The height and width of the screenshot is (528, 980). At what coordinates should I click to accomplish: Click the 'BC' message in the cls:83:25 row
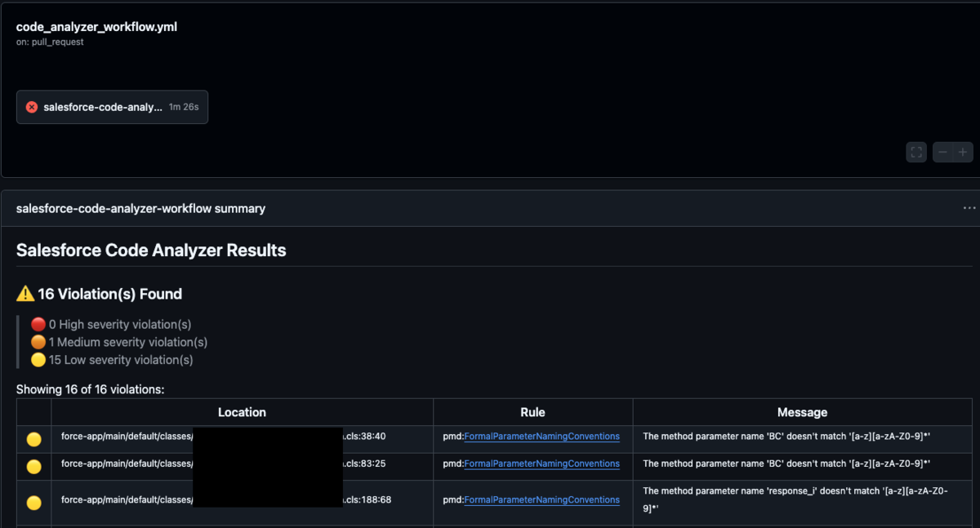click(786, 464)
